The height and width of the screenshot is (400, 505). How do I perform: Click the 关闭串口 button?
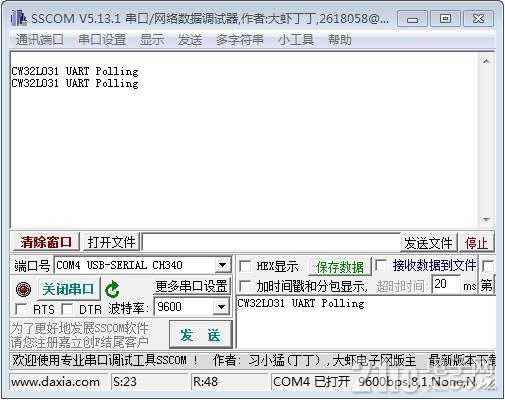tap(68, 289)
